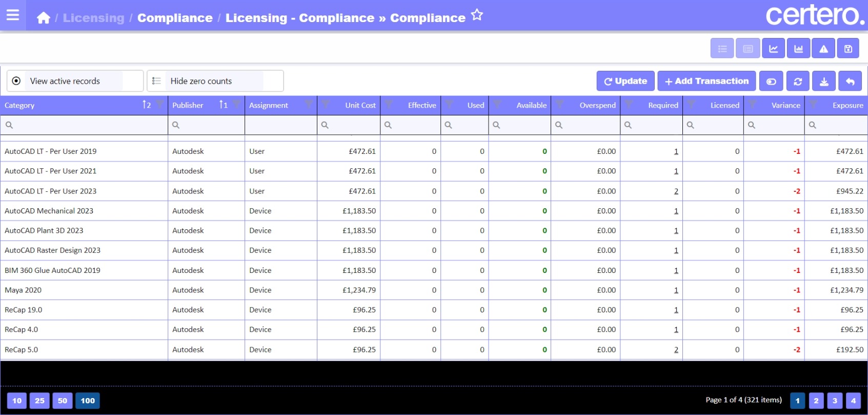The width and height of the screenshot is (868, 415).
Task: Click the Overspend search filter field
Action: (x=586, y=125)
